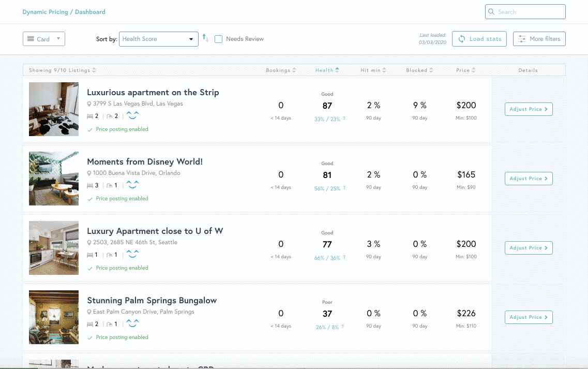The image size is (588, 369).
Task: Open the U of W apartment photo thumbnail
Action: point(54,248)
